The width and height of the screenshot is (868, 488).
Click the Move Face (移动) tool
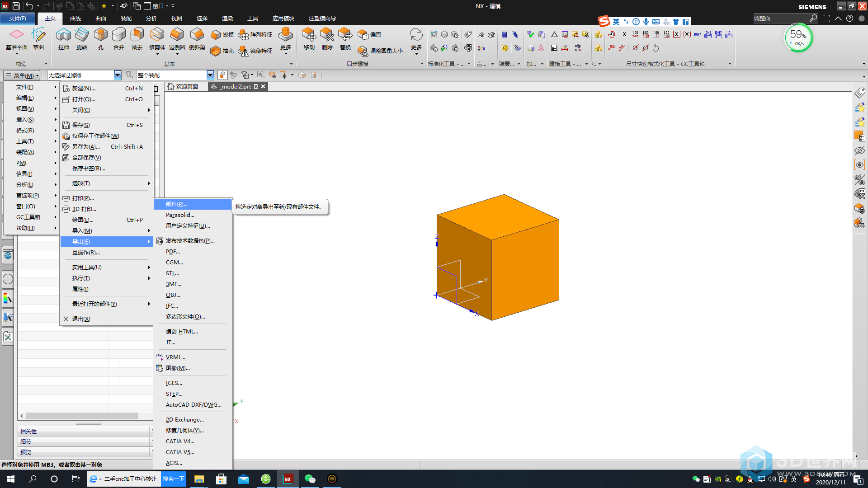309,39
